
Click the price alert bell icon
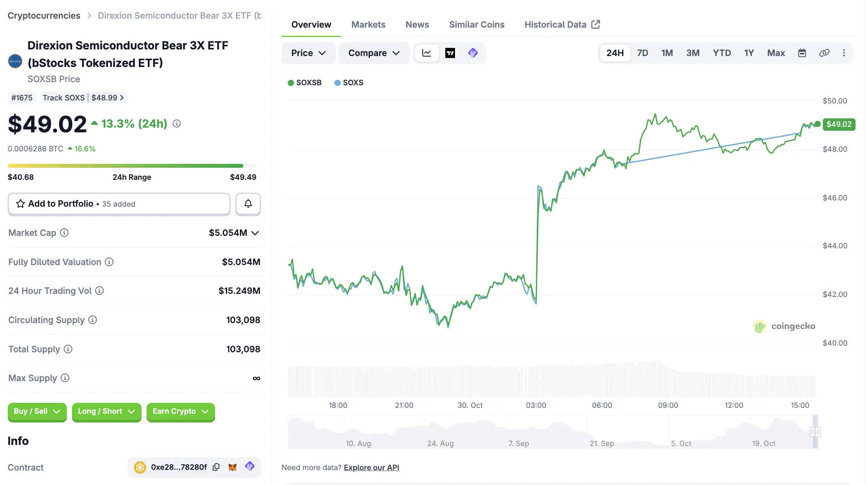[x=248, y=204]
